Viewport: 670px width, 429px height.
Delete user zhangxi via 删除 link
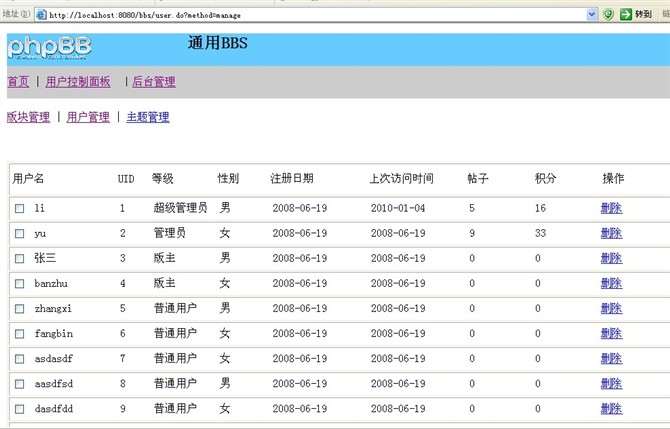pyautogui.click(x=611, y=308)
